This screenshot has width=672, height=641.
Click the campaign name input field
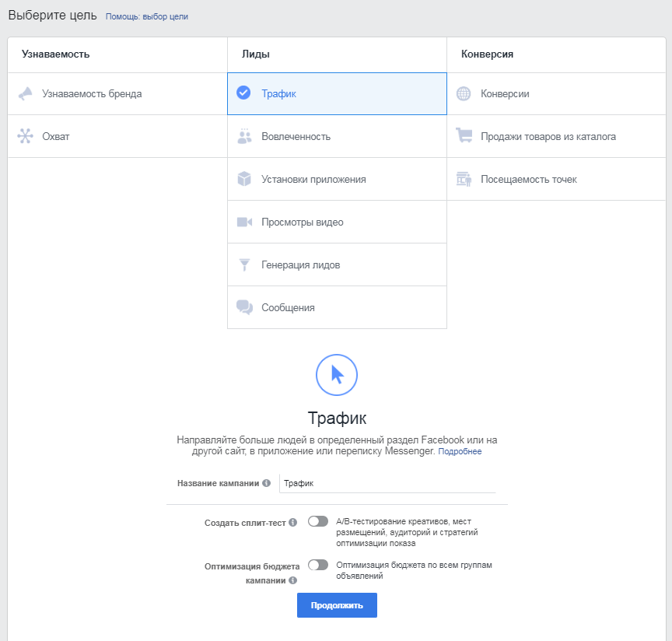click(387, 483)
